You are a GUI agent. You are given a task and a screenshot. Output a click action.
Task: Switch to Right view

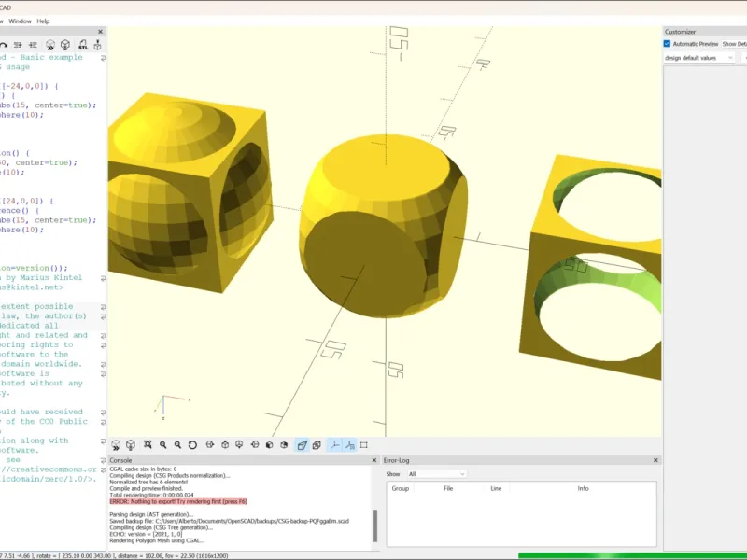[210, 444]
